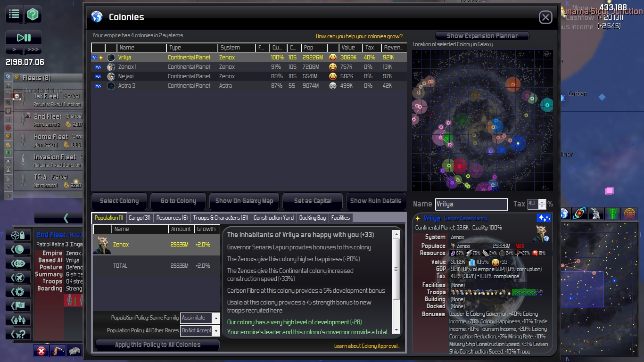Screen dimensions: 644x362
Task: Switch to the Population (1) tab
Action: (x=109, y=218)
